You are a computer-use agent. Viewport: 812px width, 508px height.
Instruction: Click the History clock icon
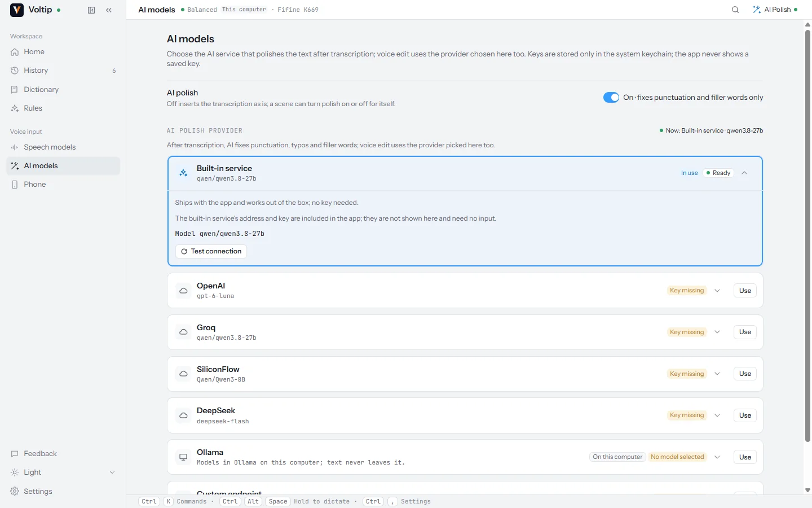point(15,71)
